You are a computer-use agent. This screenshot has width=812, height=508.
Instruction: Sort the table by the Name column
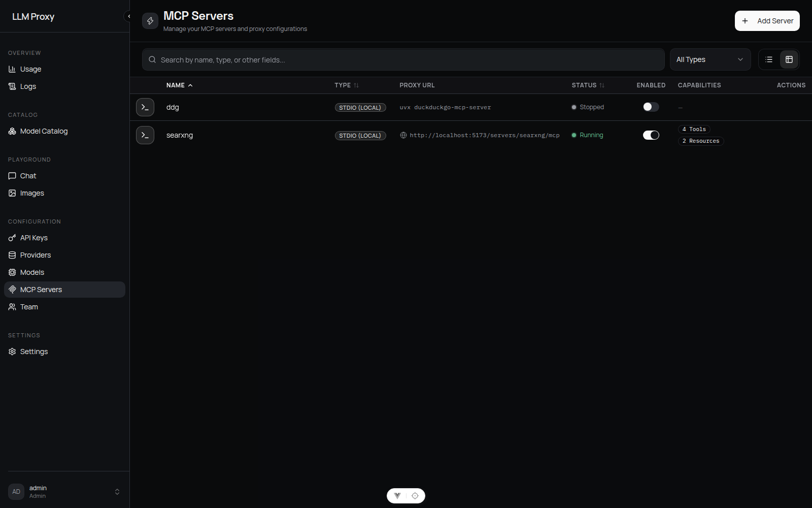(180, 85)
